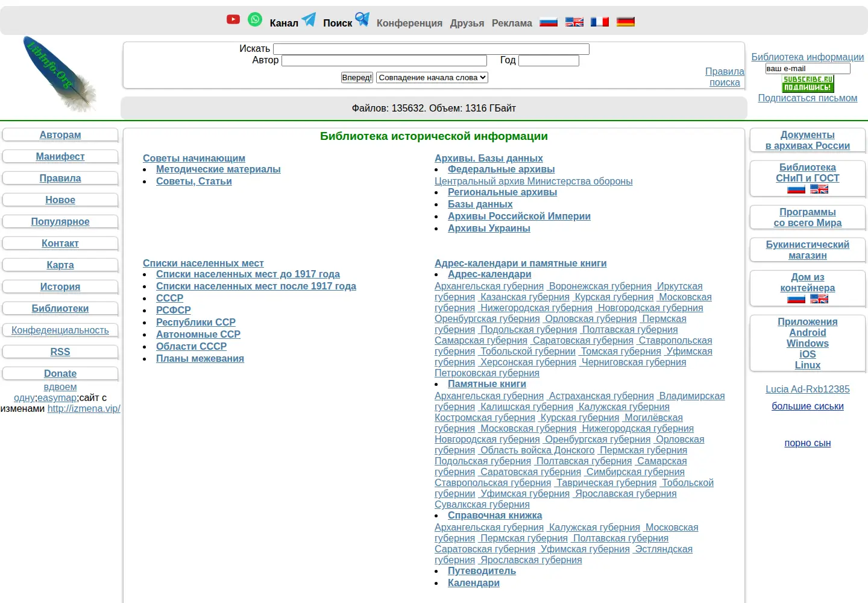Open Путеводитель link

click(482, 571)
